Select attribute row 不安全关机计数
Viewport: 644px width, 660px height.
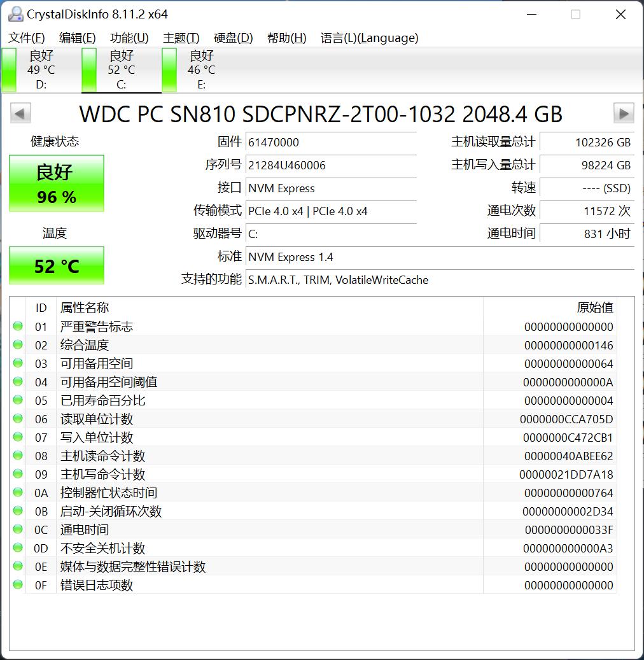tap(313, 548)
